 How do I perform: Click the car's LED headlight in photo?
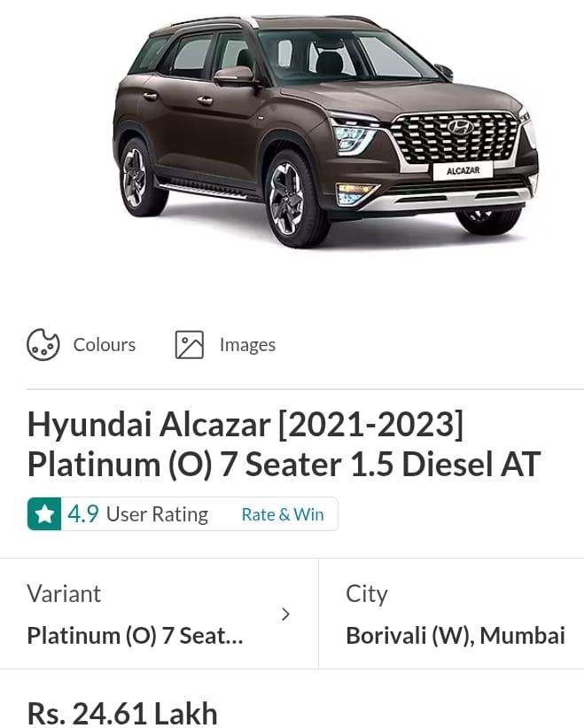click(x=354, y=137)
